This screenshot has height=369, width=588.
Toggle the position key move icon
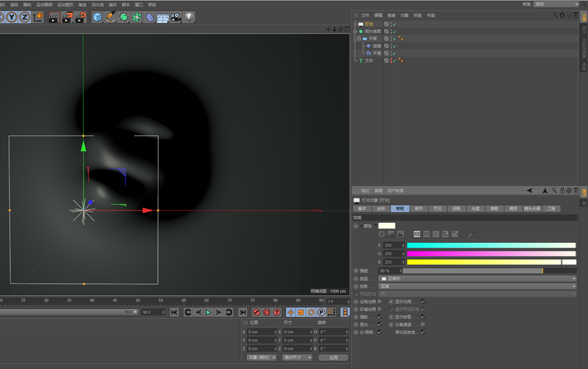pos(291,312)
